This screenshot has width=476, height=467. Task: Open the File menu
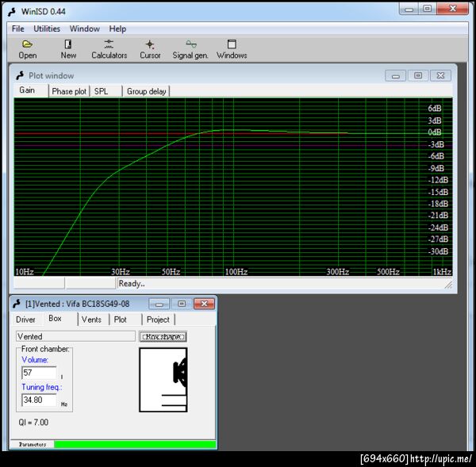[18, 29]
